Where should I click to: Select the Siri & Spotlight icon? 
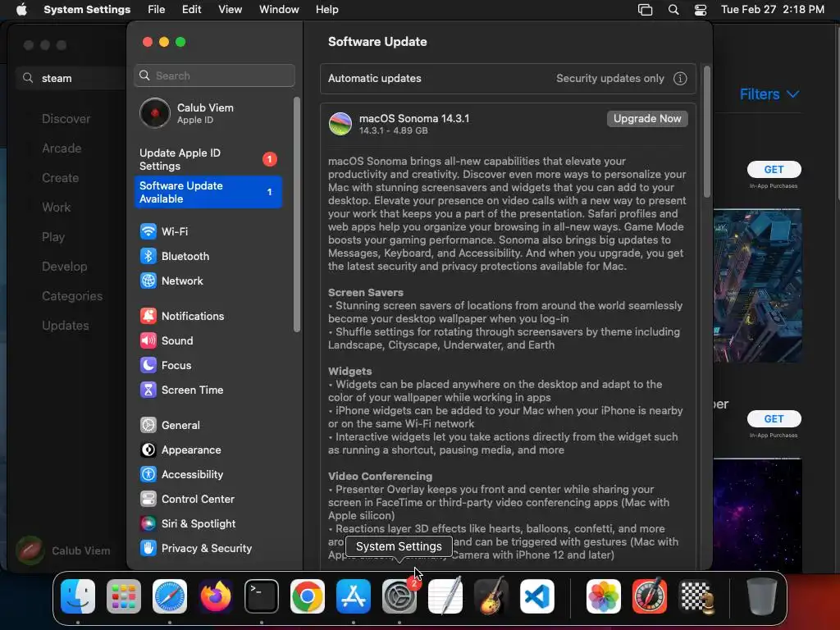tap(148, 524)
